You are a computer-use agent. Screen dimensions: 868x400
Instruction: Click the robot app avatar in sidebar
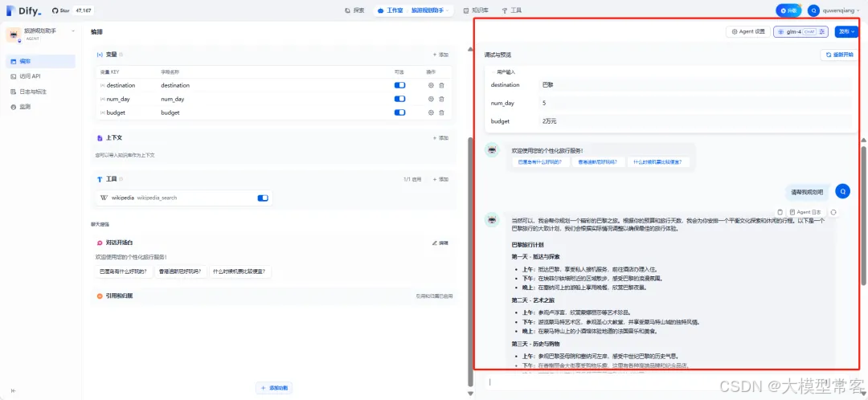14,35
